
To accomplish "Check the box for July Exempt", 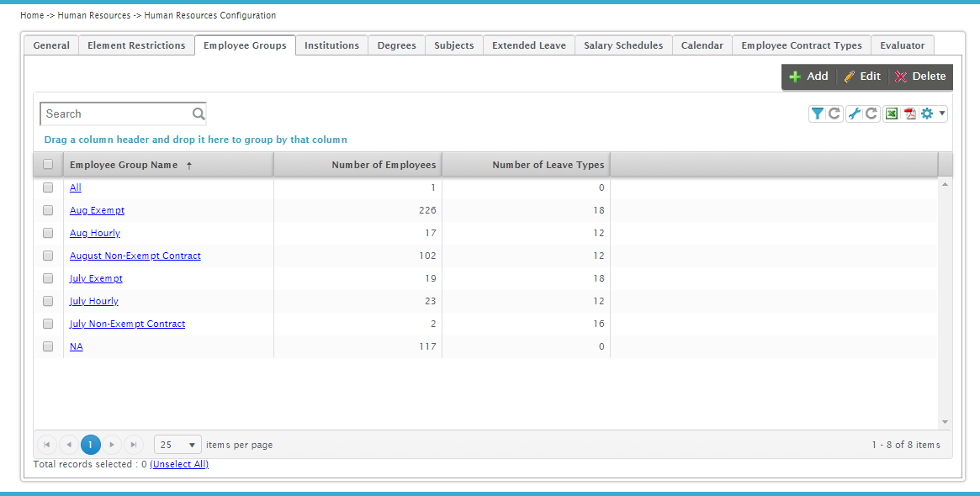I will (48, 278).
